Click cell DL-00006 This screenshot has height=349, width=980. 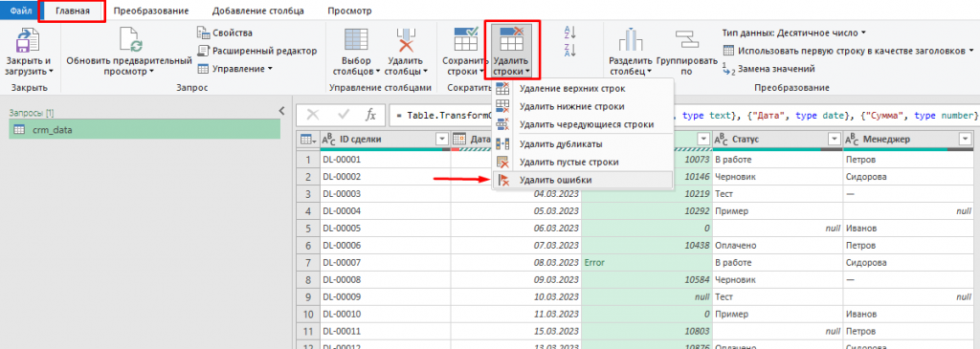pyautogui.click(x=385, y=246)
